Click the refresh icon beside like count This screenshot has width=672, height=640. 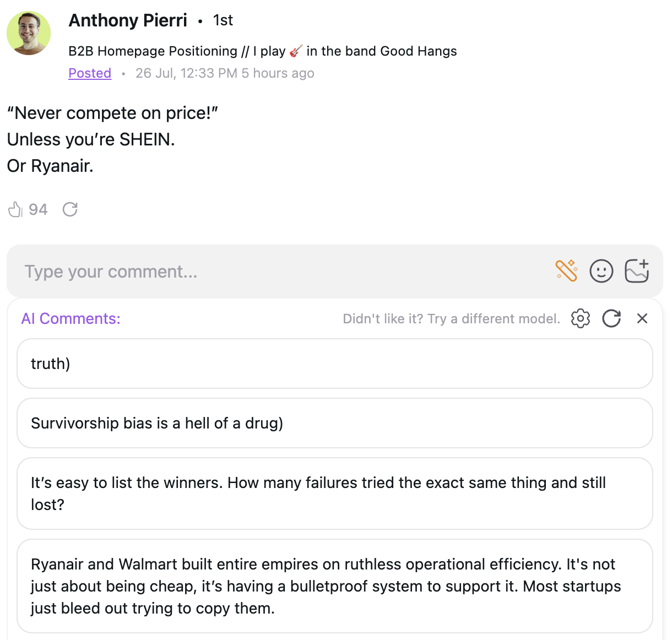click(x=70, y=209)
